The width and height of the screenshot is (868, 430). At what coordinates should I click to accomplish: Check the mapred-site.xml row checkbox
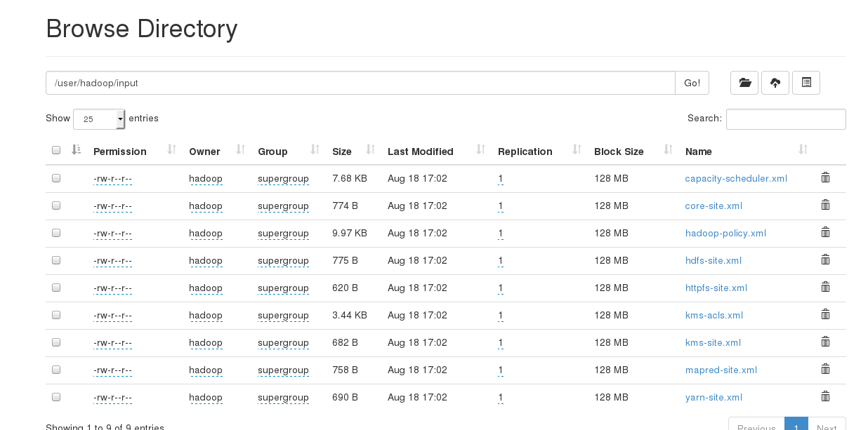[56, 370]
